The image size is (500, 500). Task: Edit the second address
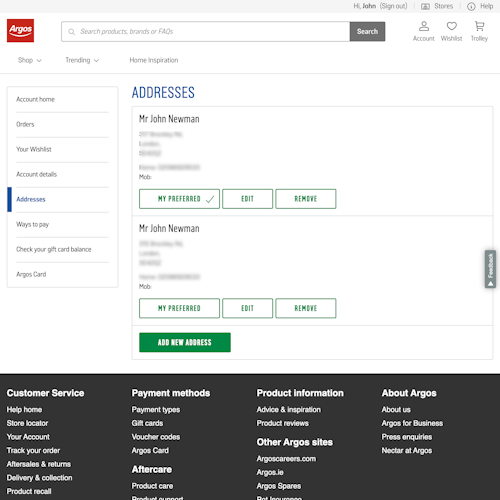(x=248, y=308)
